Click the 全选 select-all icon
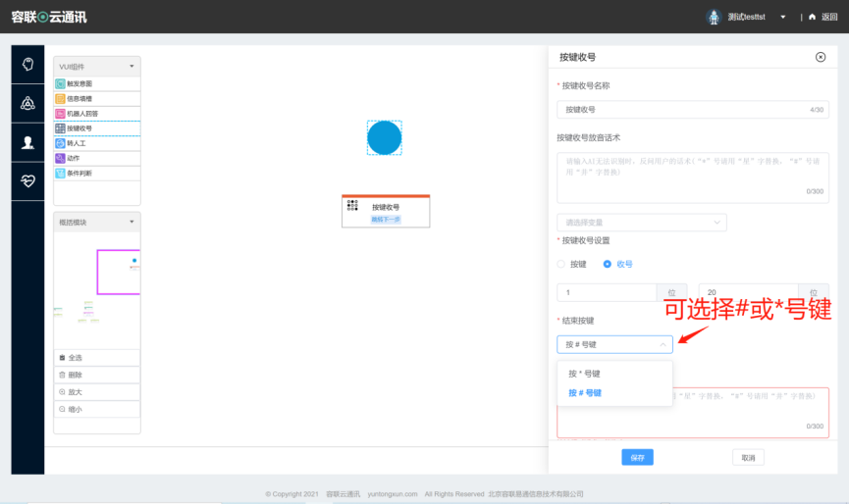Image resolution: width=849 pixels, height=504 pixels. pos(62,358)
